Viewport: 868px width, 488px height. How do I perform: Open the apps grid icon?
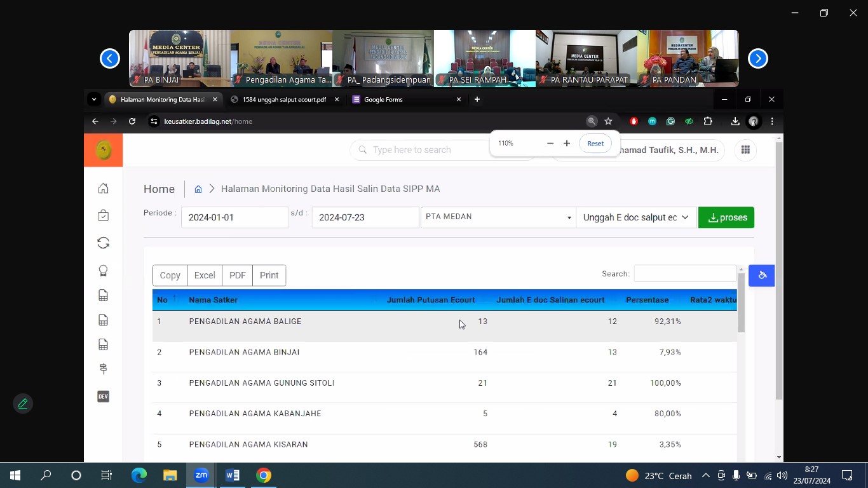(x=745, y=150)
